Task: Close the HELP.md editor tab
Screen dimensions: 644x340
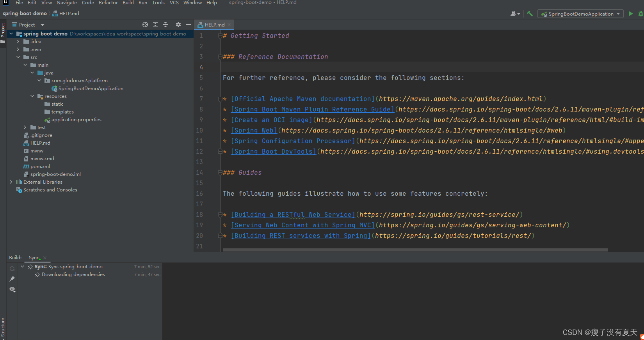Action: [x=229, y=25]
